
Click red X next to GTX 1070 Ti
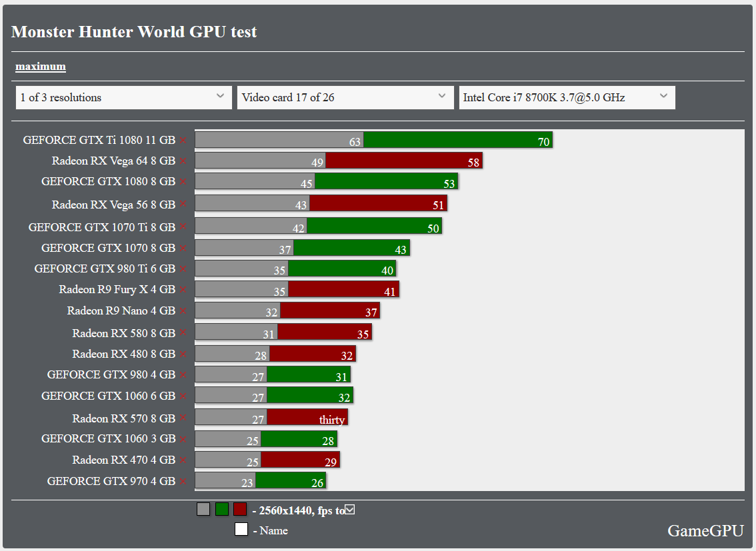coord(183,227)
